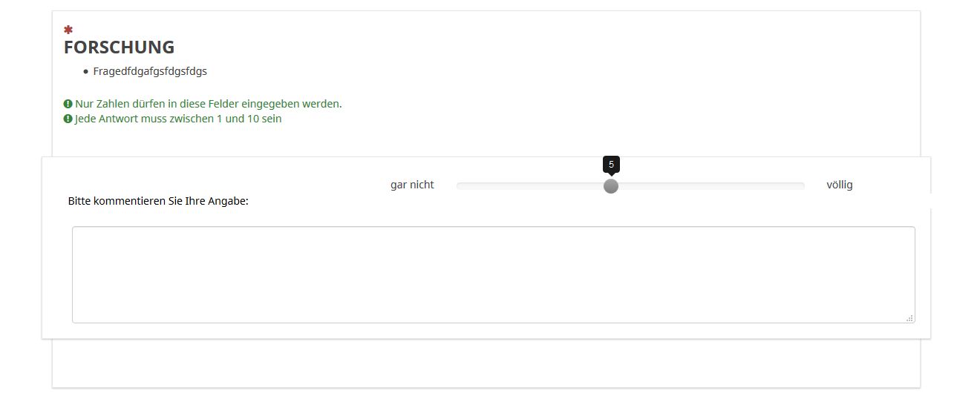The image size is (980, 399).
Task: Click 'Bitte kommentieren Sie Ihre Angabe:' label
Action: 158,201
